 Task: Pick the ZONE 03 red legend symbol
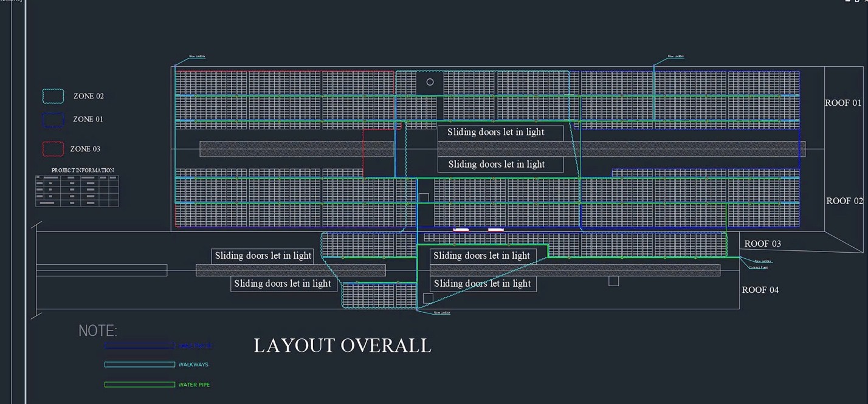coord(53,149)
